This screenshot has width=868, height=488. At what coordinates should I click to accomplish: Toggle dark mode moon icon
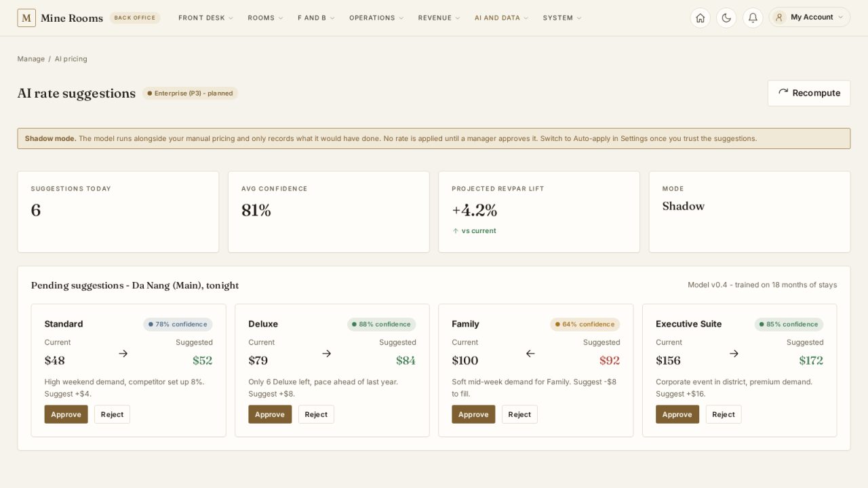coord(726,18)
